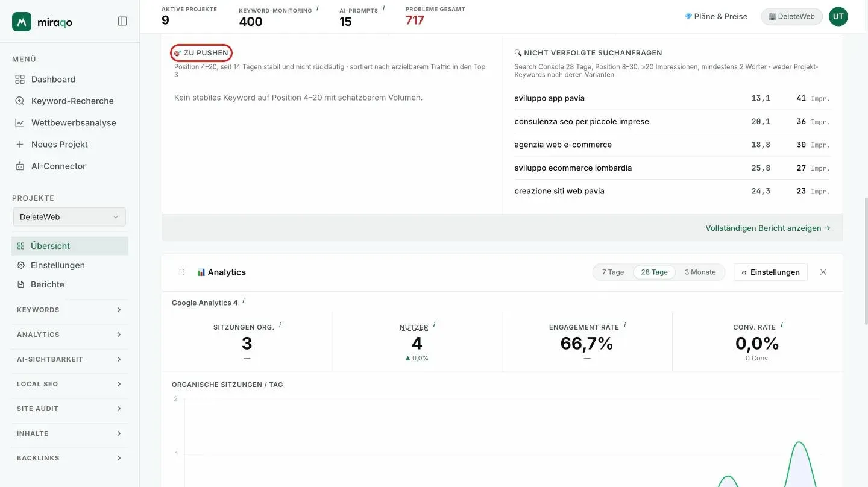Click the Wettbewerbsanalyse chart icon
The height and width of the screenshot is (487, 868).
[20, 122]
